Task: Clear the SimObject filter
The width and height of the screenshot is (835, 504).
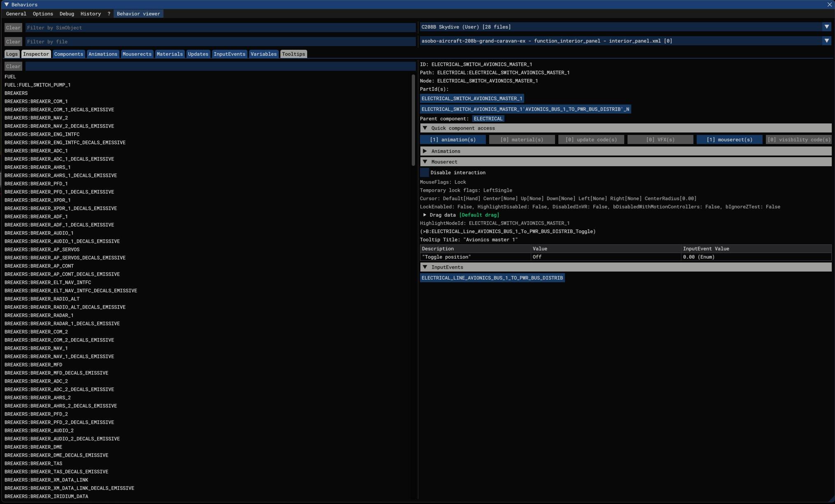Action: tap(13, 28)
